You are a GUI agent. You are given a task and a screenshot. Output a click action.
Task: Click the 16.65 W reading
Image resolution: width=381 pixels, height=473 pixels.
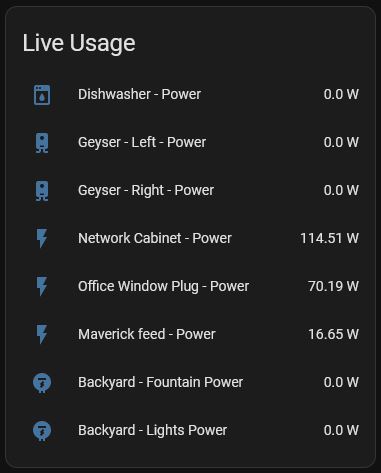333,334
